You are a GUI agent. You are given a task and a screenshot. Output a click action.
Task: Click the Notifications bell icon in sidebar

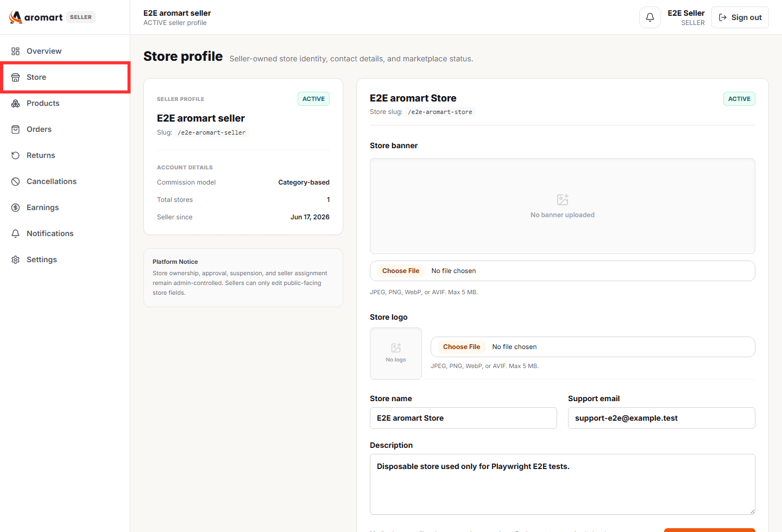point(16,233)
